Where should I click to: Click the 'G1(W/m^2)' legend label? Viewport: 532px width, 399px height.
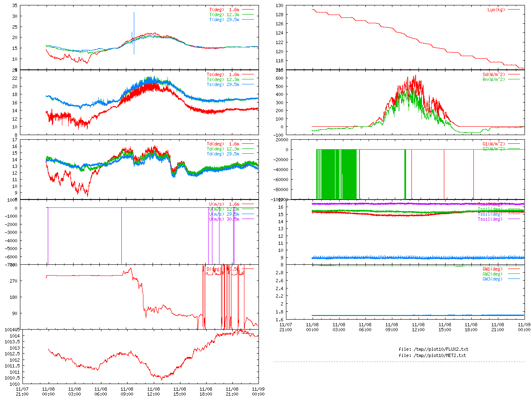tap(494, 144)
